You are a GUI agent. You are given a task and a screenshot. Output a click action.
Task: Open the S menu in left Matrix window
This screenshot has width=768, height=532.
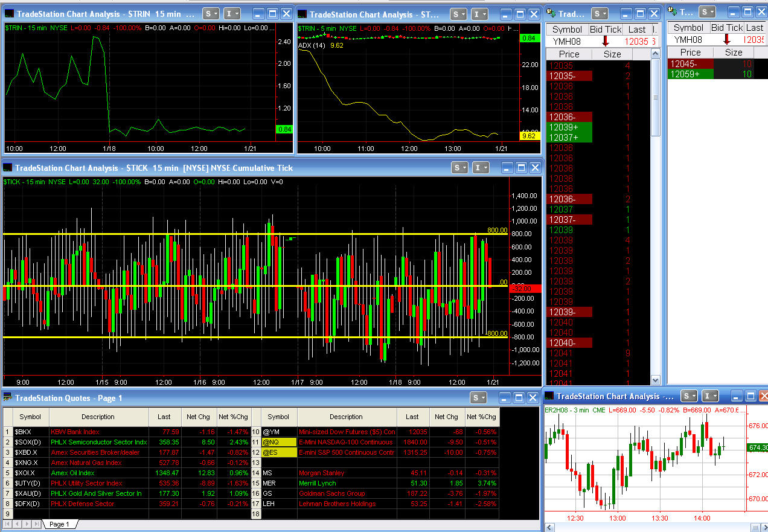coord(600,13)
